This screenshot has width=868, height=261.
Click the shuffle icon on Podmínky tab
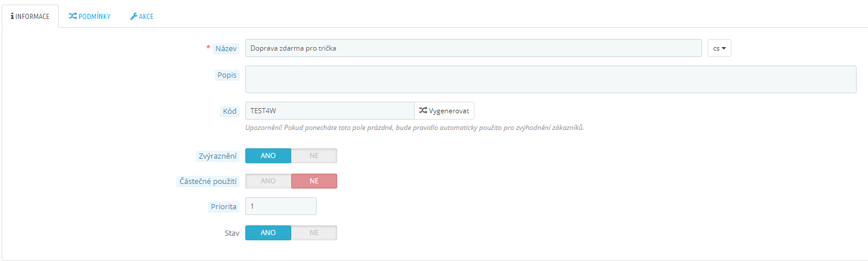[73, 17]
